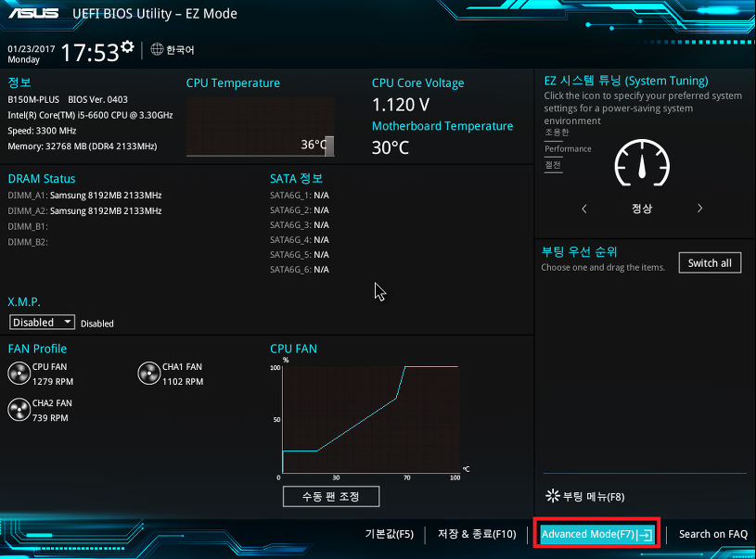Open Search on FAQ
Screen dimensions: 756x559
(x=713, y=534)
